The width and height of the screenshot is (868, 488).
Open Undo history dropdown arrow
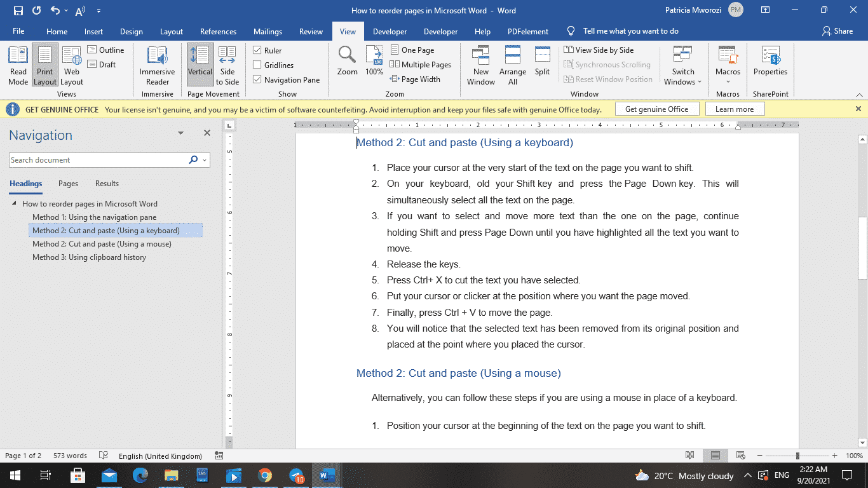(66, 11)
